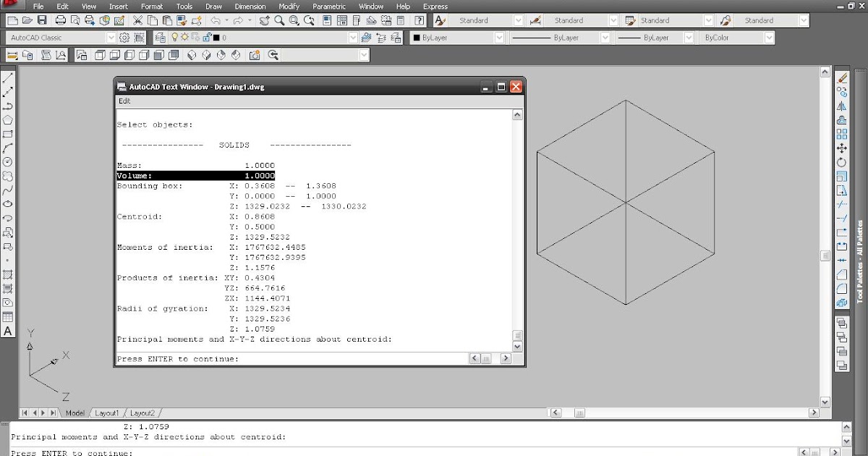Open the Modify menu

point(289,7)
